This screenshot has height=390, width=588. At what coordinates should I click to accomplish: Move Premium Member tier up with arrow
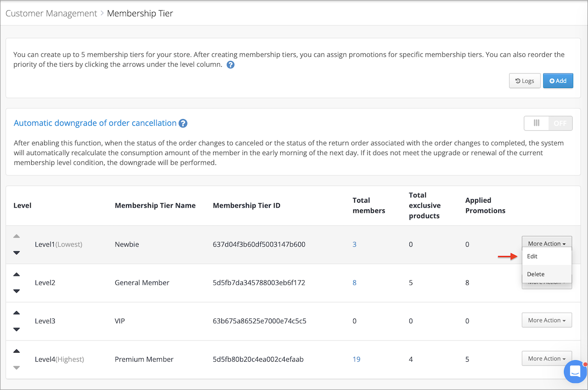16,351
